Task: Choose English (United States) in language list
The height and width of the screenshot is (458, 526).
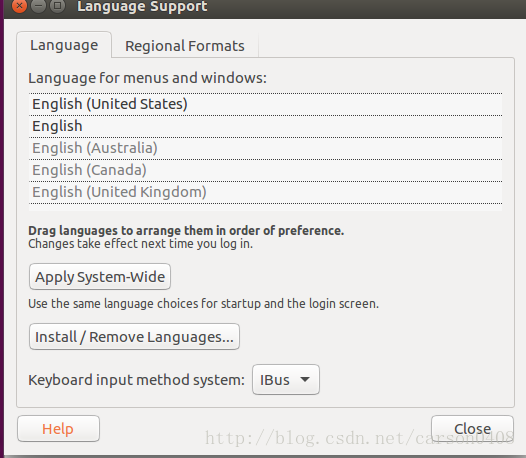Action: (265, 104)
